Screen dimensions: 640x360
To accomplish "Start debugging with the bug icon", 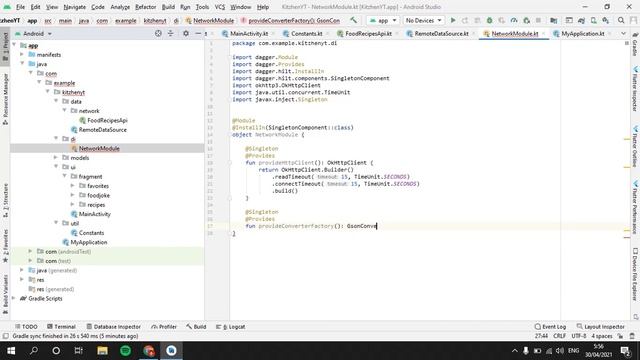I will [489, 20].
